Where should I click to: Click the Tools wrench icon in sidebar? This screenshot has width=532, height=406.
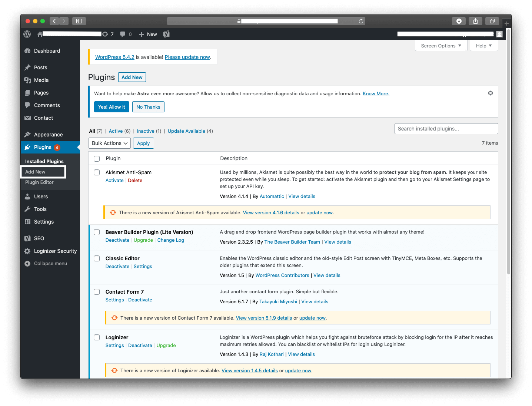(27, 209)
